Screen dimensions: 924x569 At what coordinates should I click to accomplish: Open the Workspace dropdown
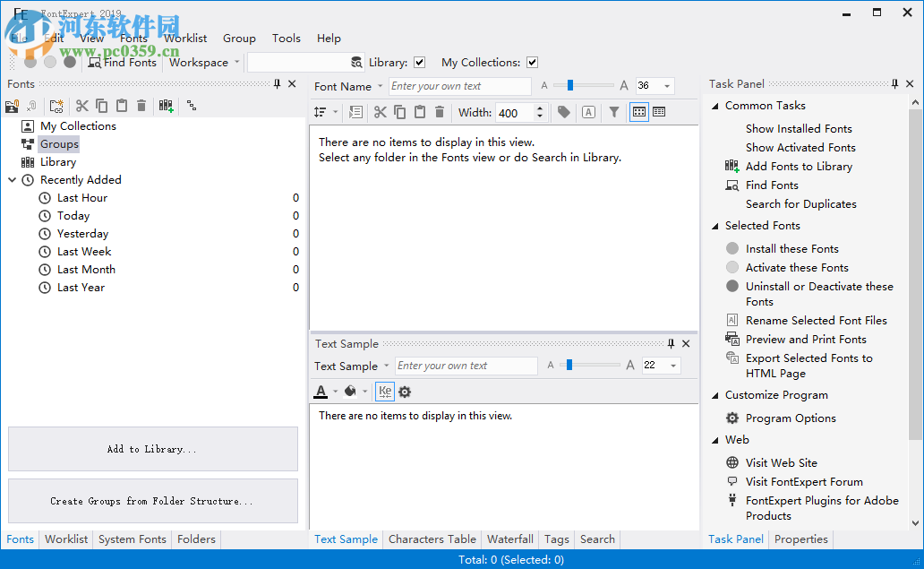point(236,62)
